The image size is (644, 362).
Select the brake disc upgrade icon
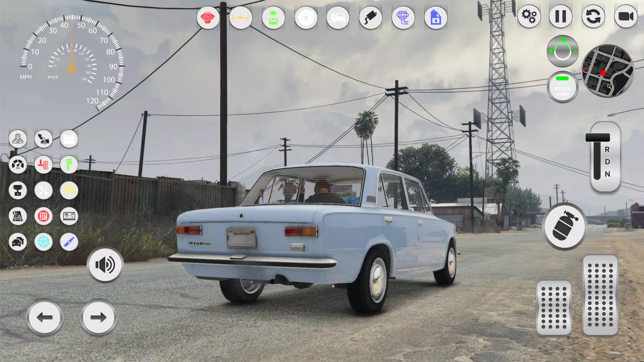coord(306,18)
